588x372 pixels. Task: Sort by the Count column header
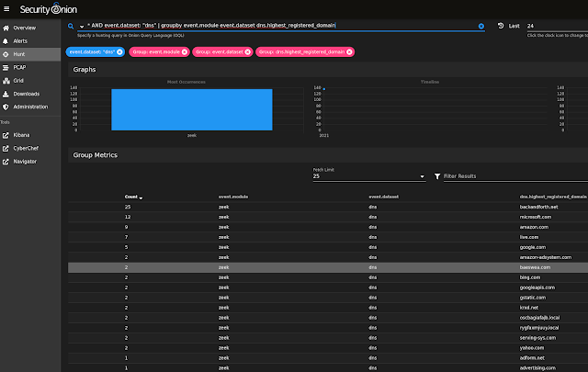[130, 197]
